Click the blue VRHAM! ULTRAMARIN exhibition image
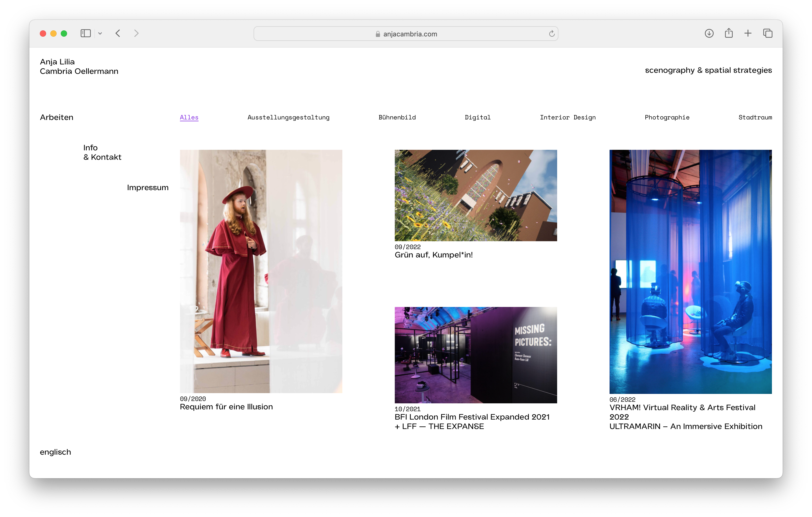812x517 pixels. 690,272
